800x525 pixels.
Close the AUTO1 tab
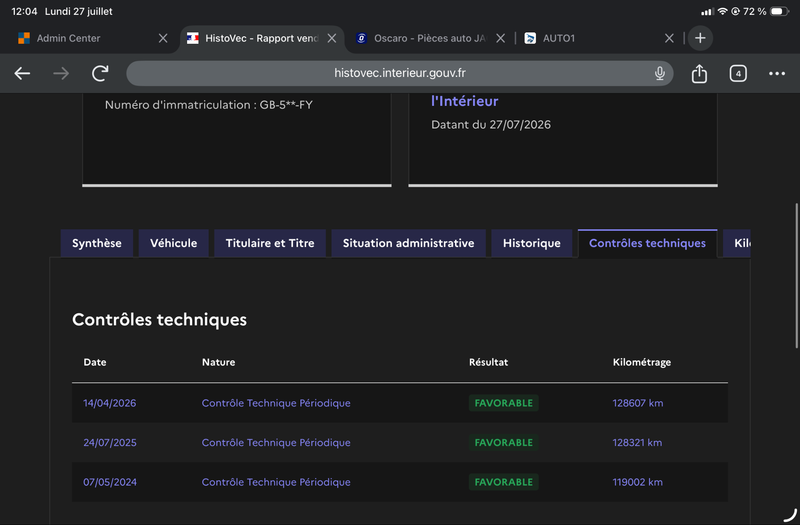[669, 38]
